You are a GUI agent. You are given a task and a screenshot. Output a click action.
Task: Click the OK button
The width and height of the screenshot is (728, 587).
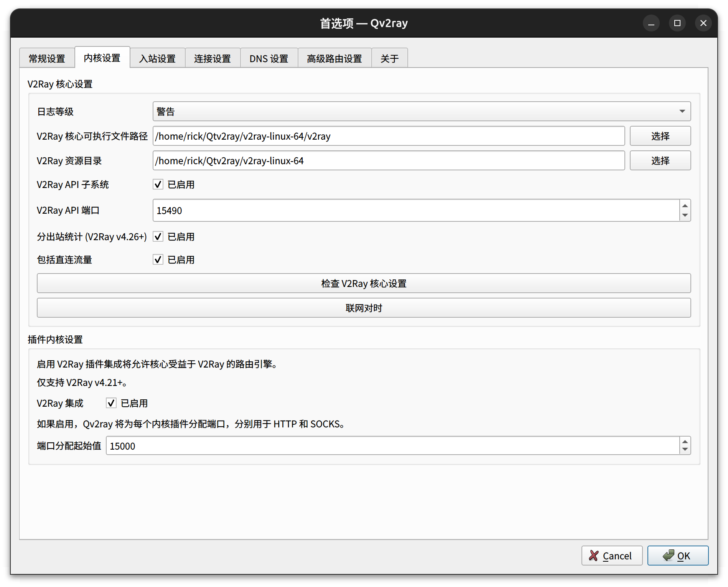[678, 556]
